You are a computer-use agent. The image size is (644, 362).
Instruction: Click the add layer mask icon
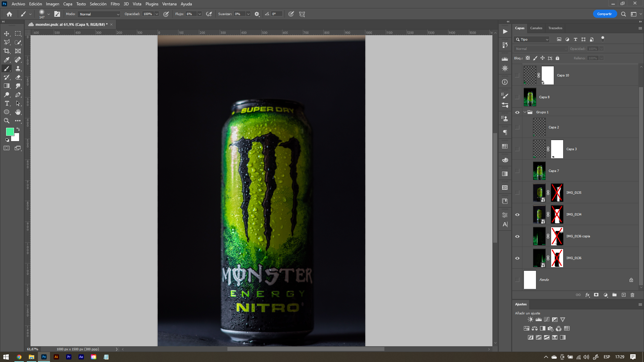point(596,295)
